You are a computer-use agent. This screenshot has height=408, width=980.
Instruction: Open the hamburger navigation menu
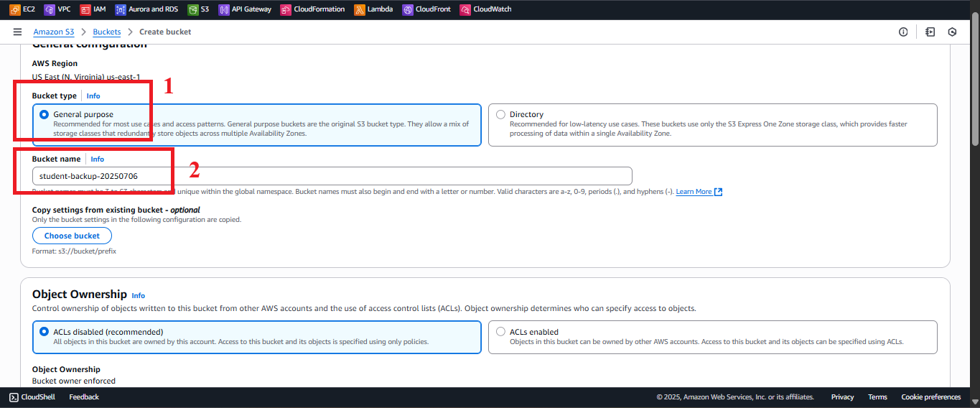pos(17,32)
